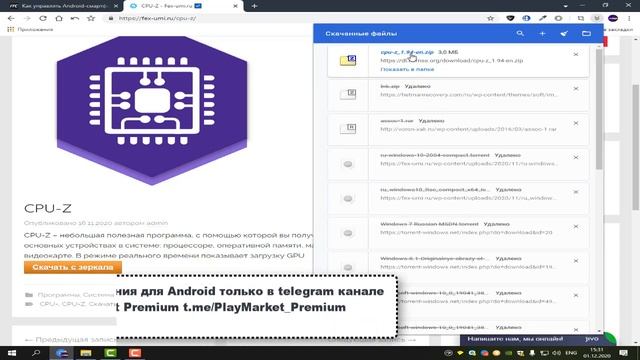The height and width of the screenshot is (360, 640).
Task: Click the zip file icon of cpu-z_1.94-en.zip
Action: coord(348,61)
